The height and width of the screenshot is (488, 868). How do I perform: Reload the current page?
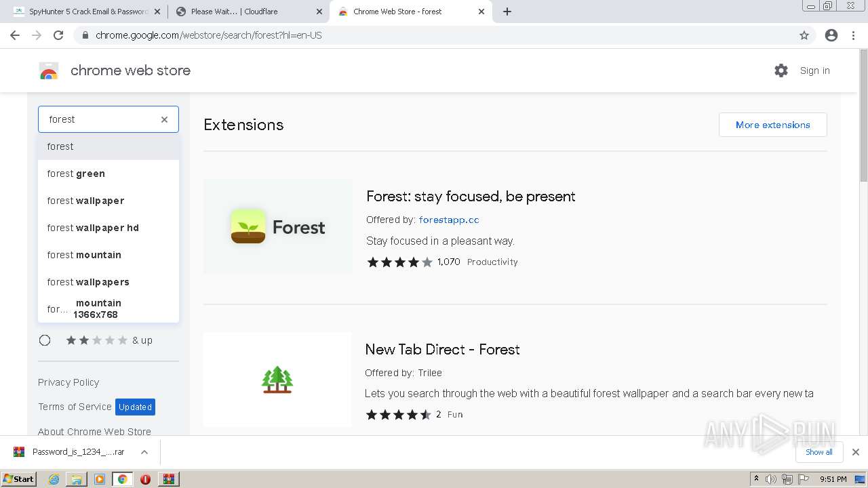pyautogui.click(x=58, y=35)
